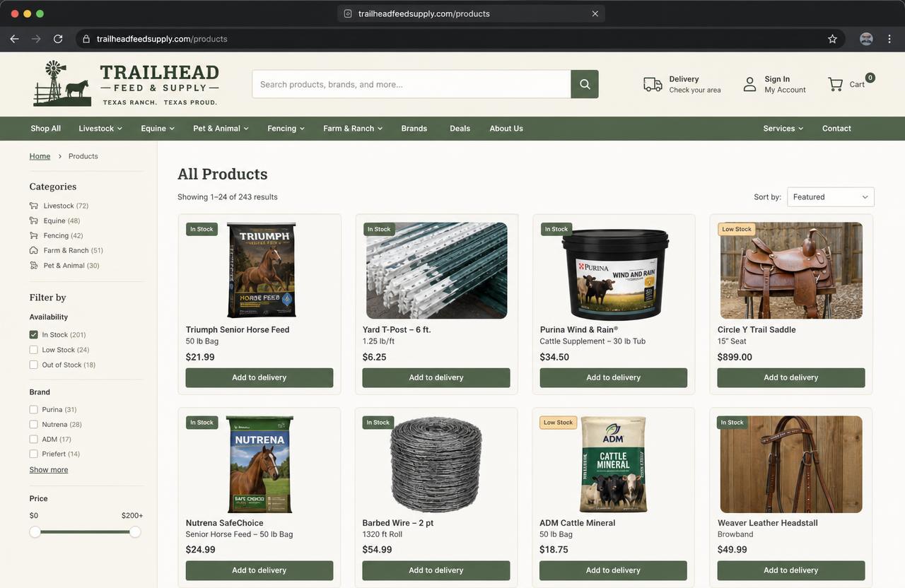Click the Pet & Animal category icon

(x=34, y=266)
